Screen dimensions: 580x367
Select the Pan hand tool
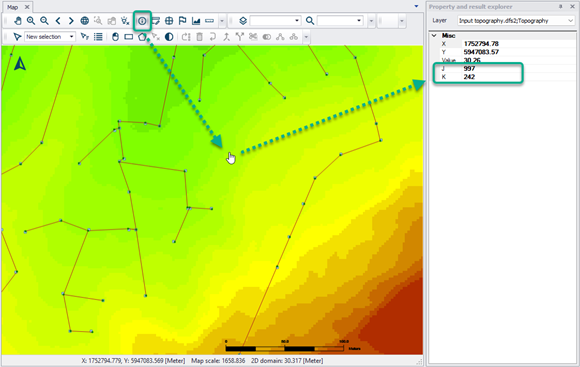[x=17, y=21]
